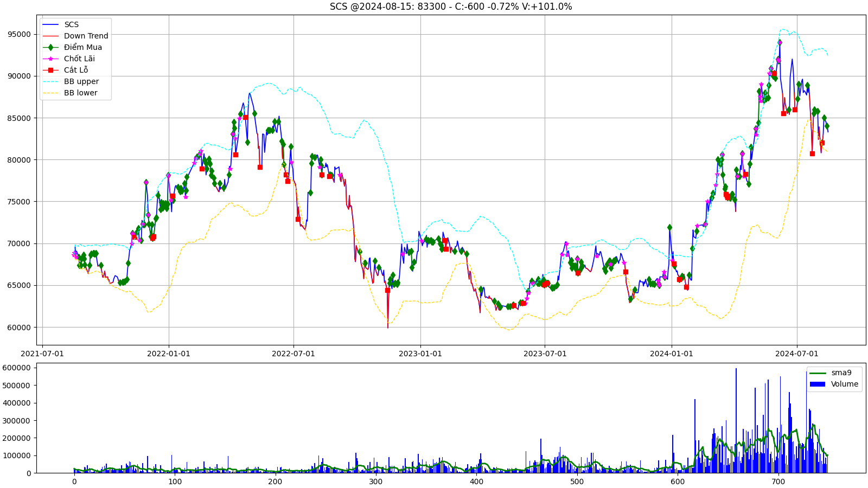Click the Điểm Mua legend label
This screenshot has width=868, height=488.
click(83, 47)
